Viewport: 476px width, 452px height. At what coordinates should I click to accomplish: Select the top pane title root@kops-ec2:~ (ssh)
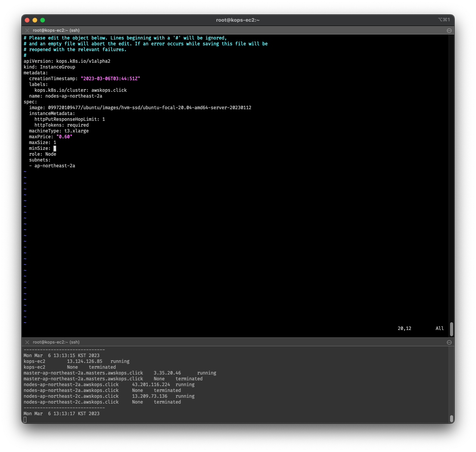[56, 30]
